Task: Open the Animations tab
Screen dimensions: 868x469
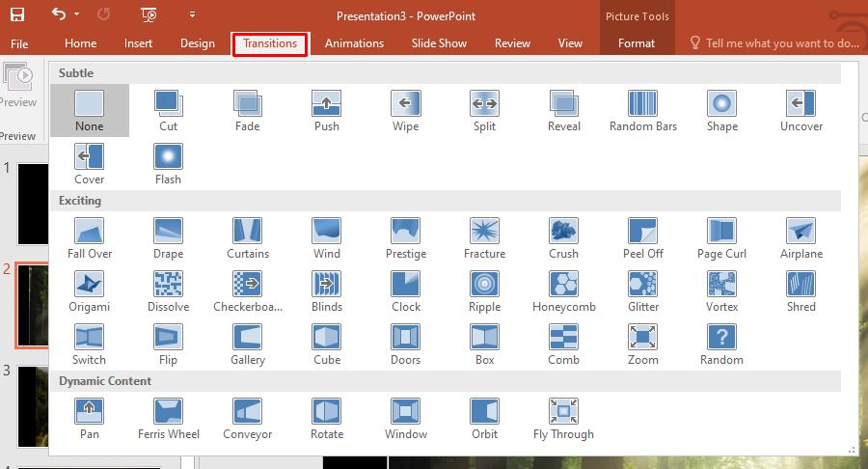Action: tap(354, 43)
